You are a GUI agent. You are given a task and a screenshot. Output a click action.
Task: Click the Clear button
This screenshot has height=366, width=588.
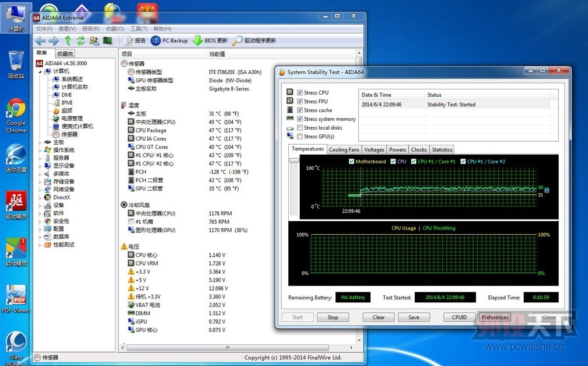(x=379, y=318)
